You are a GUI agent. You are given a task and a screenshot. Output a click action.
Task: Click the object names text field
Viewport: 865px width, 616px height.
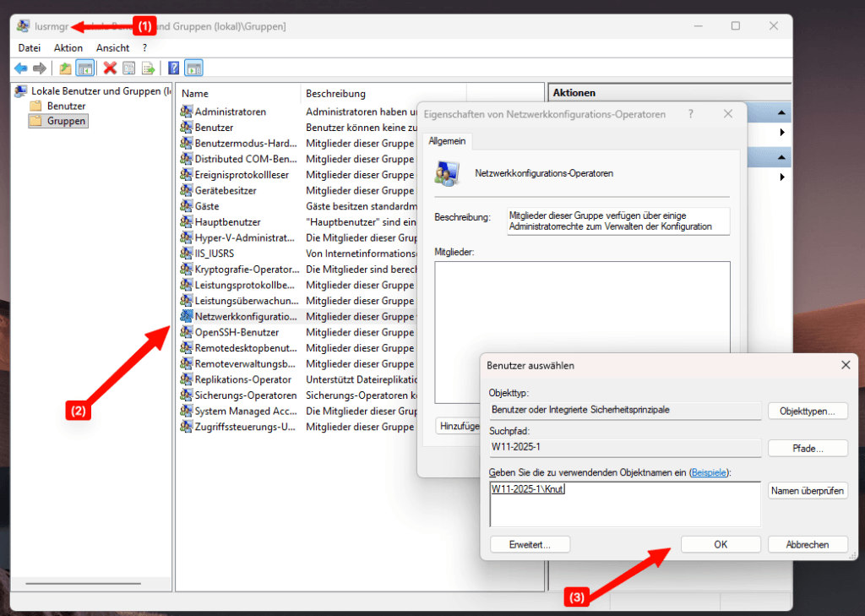pyautogui.click(x=625, y=504)
